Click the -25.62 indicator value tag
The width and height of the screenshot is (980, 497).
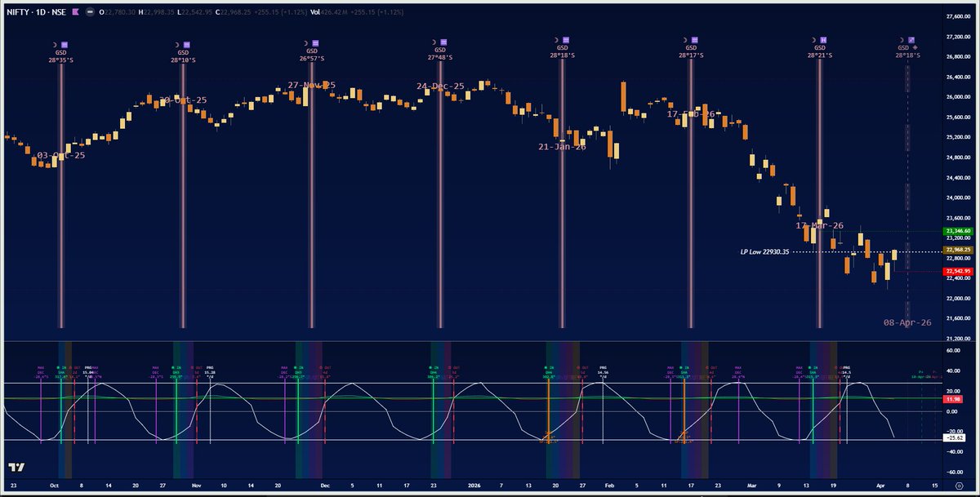click(954, 438)
